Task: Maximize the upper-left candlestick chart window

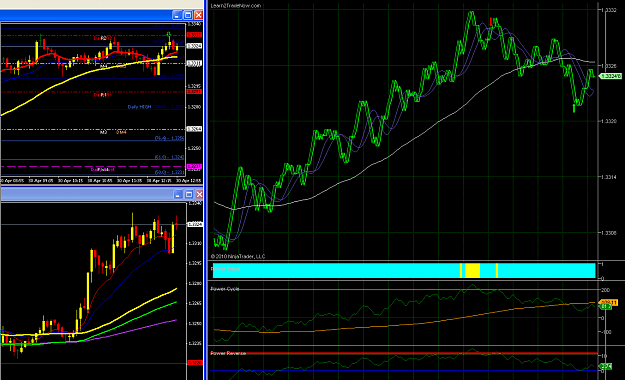Action: click(188, 15)
